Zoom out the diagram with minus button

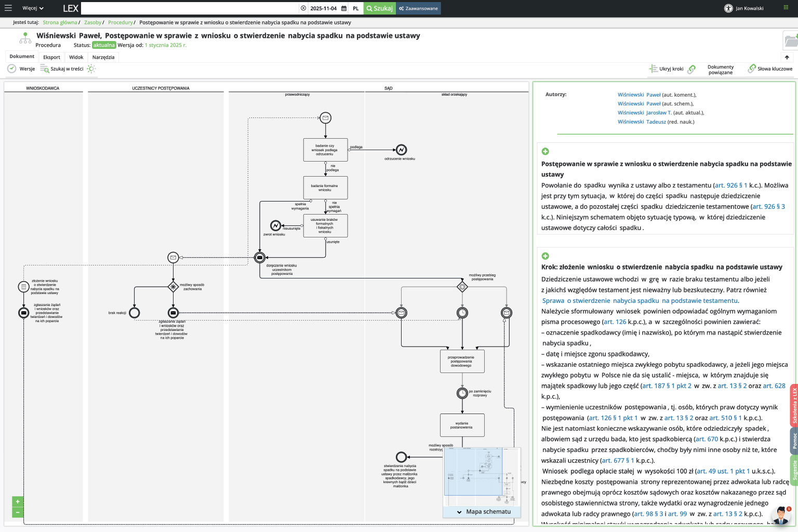coord(18,512)
